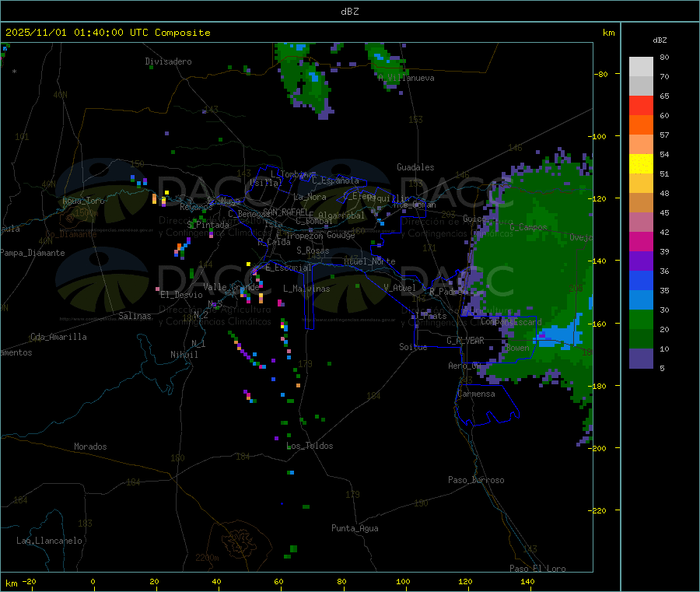
Task: Click the 2200m volcano elevation label
Action: point(207,558)
